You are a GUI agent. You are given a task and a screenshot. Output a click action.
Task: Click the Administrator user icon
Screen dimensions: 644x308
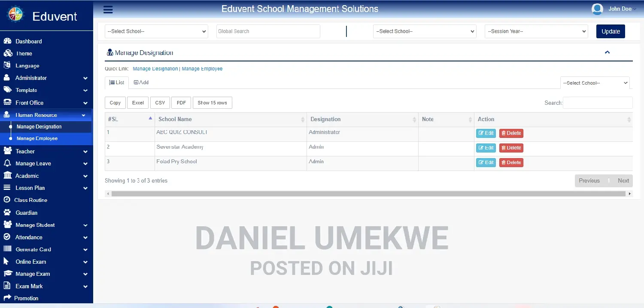[x=7, y=78]
